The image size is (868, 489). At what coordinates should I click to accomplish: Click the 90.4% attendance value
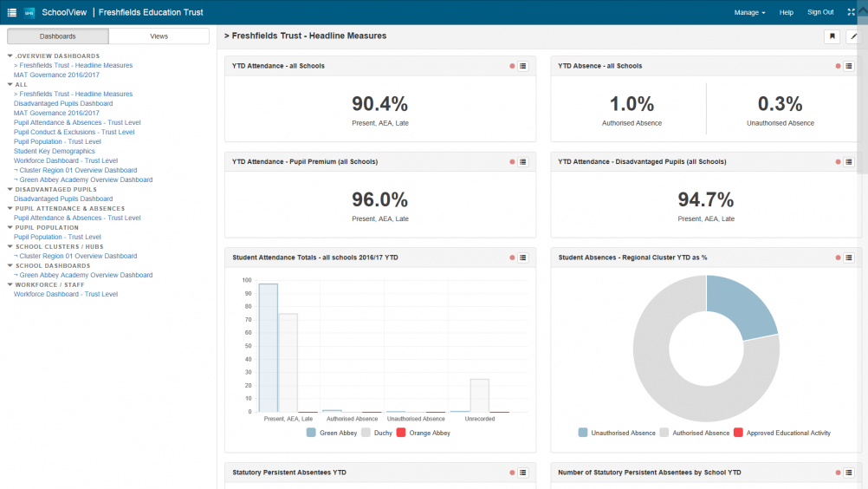(x=379, y=103)
